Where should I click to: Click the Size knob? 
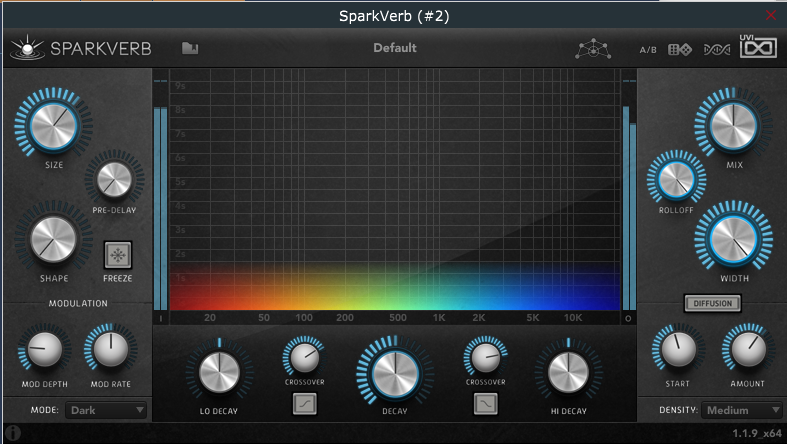54,126
